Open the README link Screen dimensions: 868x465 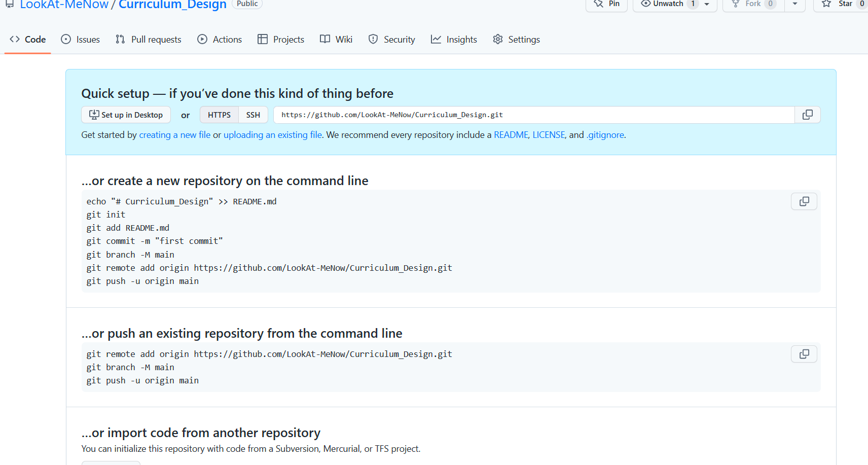pos(511,135)
